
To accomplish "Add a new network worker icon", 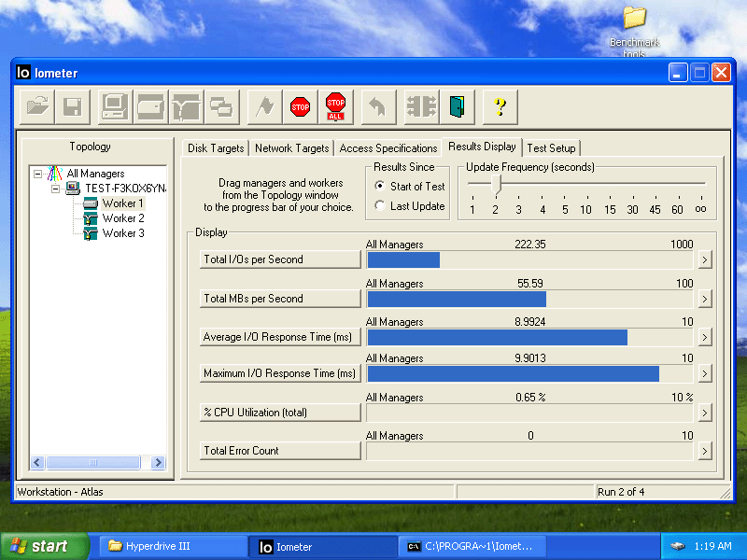I will pyautogui.click(x=186, y=106).
